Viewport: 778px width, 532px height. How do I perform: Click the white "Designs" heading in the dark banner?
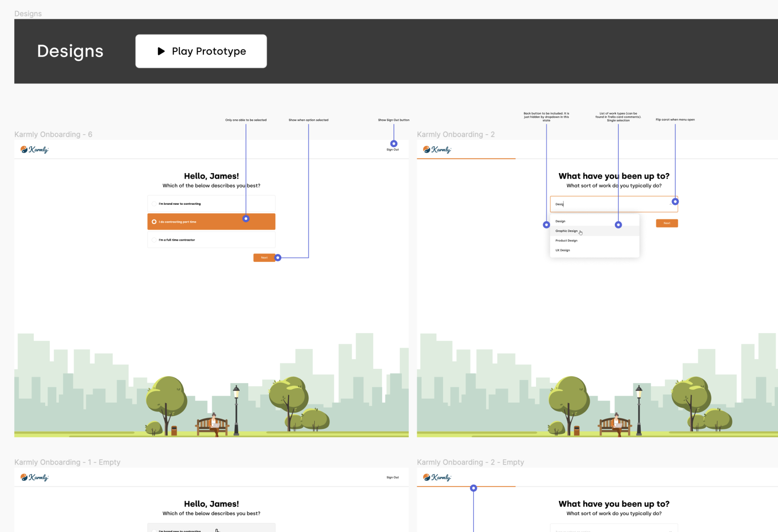[70, 51]
